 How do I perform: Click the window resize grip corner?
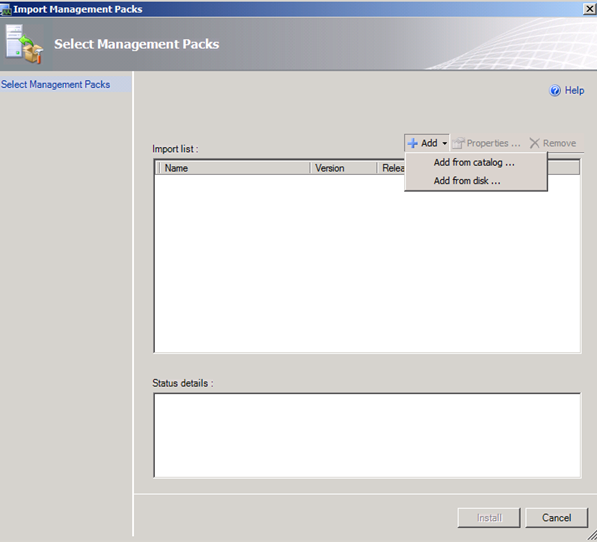coord(591,536)
